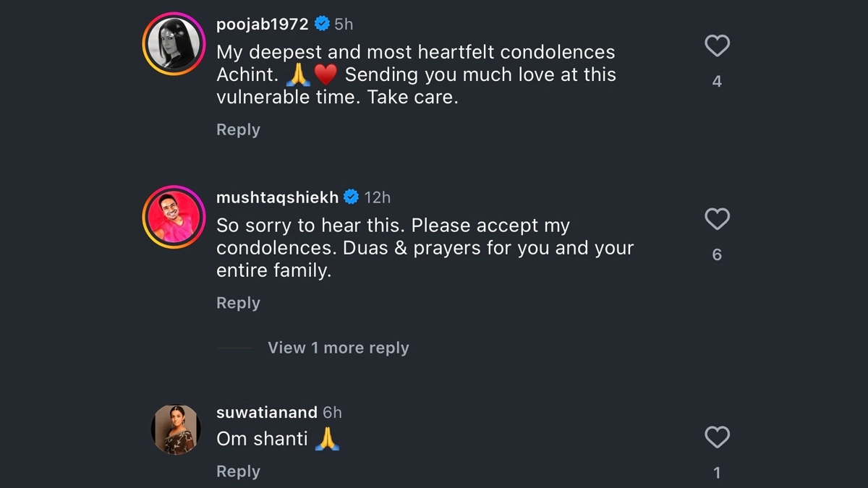Like mushtaqshiekh's comment with the heart
This screenshot has width=868, height=488.
(717, 219)
